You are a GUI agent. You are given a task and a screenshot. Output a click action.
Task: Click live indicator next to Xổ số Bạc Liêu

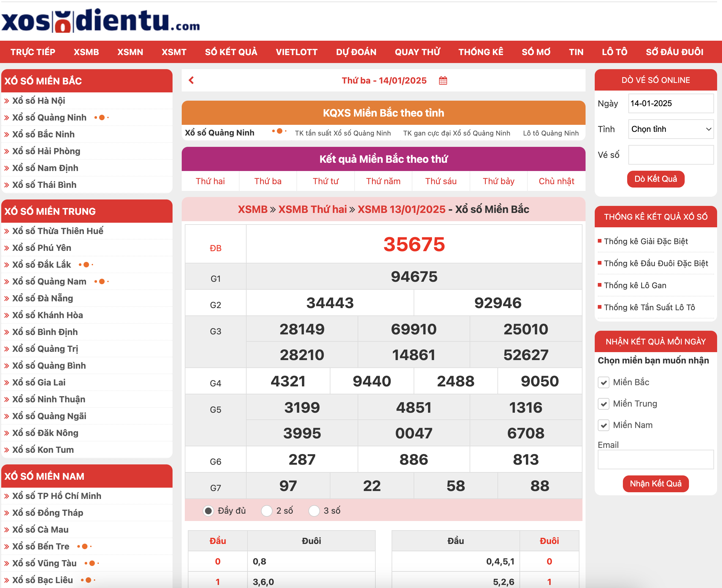pos(88,580)
